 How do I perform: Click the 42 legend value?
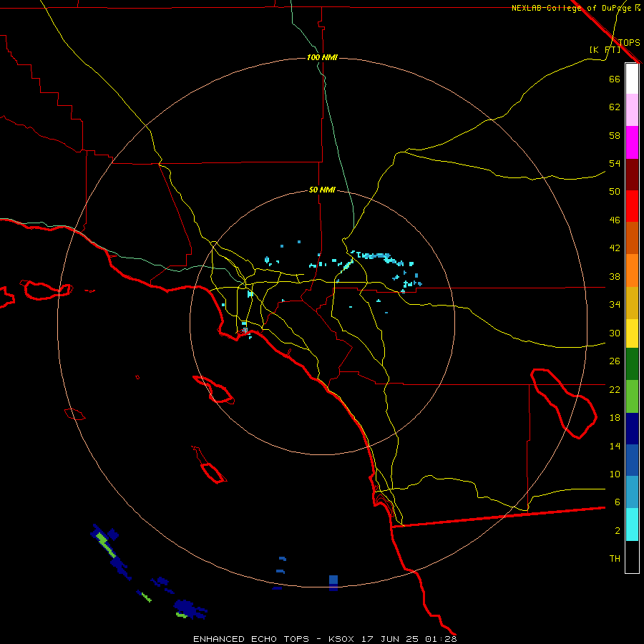(x=615, y=248)
